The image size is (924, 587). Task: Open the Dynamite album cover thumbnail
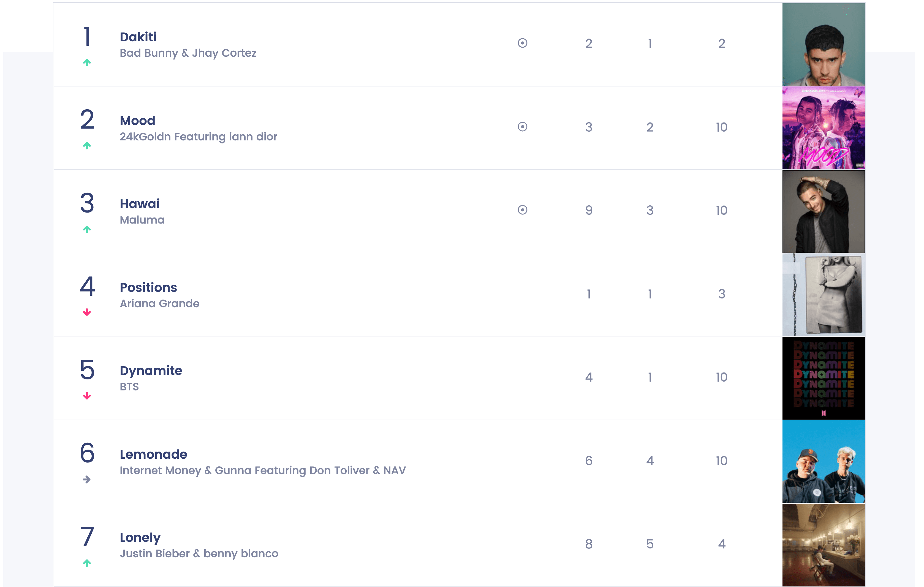click(x=824, y=378)
